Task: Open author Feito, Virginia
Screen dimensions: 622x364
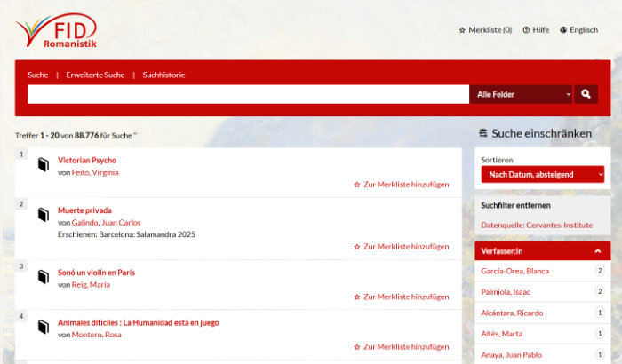Action: 95,172
